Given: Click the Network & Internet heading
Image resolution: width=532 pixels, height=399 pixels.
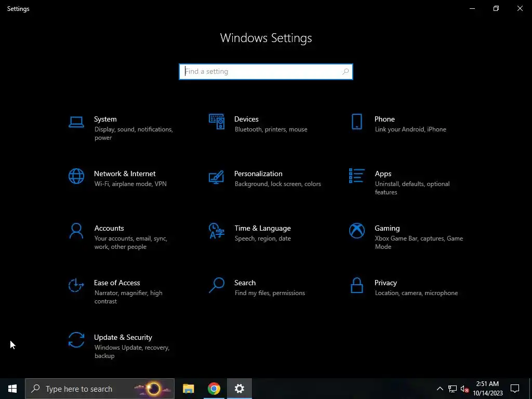Looking at the screenshot, I should click(125, 174).
